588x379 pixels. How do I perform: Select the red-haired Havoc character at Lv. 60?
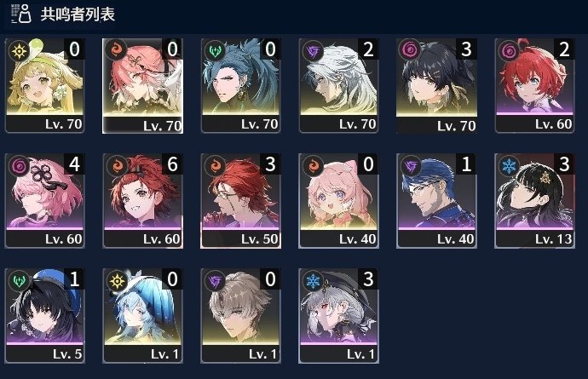click(x=534, y=86)
